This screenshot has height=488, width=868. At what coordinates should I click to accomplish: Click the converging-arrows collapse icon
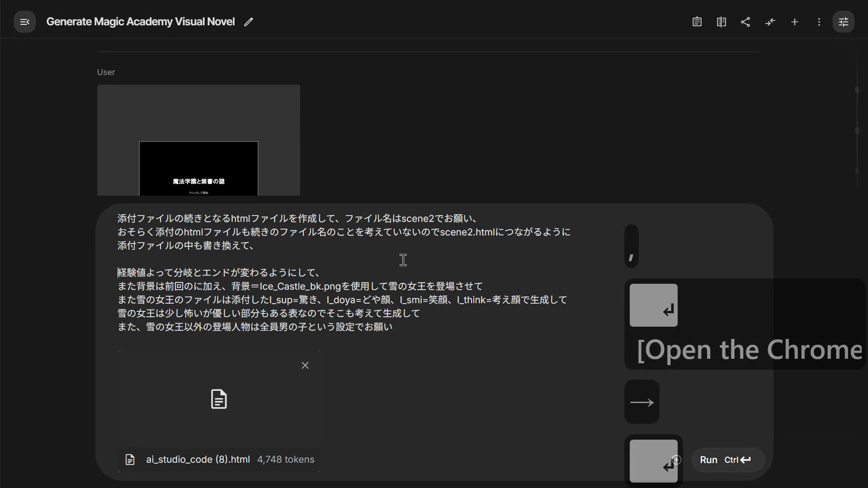[x=770, y=22]
